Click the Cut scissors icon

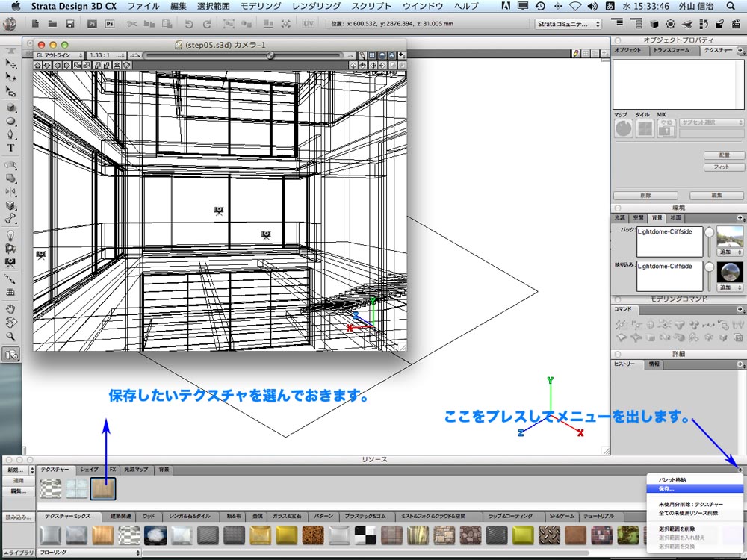click(132, 24)
